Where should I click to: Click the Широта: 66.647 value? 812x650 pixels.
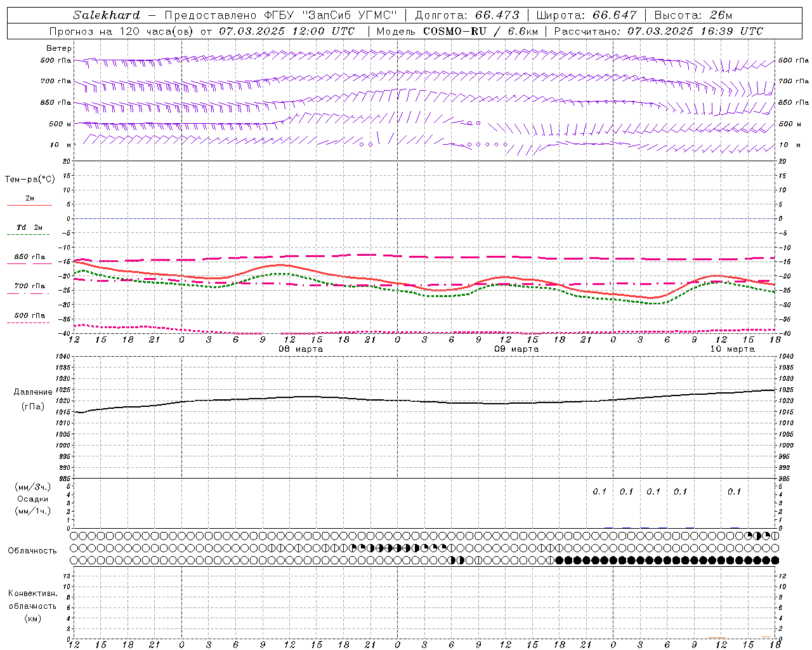[x=587, y=15]
